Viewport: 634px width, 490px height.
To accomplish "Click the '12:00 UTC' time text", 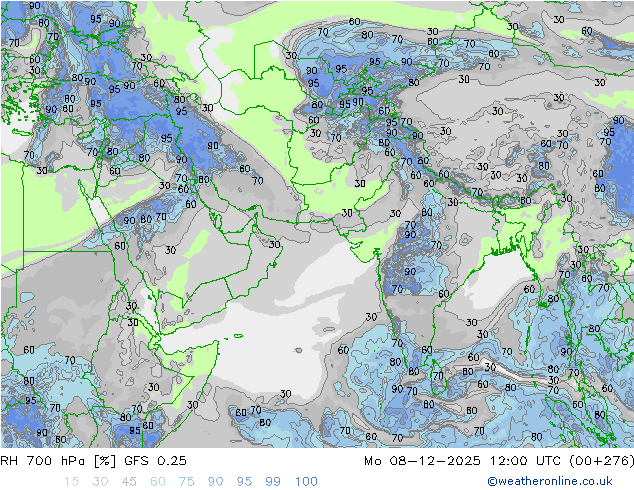I will (x=525, y=461).
